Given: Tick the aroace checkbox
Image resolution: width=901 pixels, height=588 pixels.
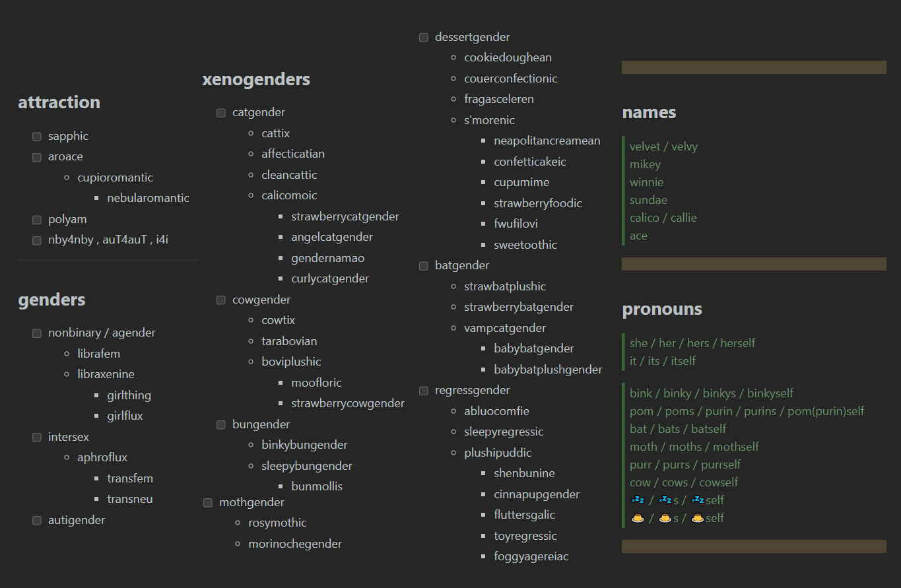Looking at the screenshot, I should (37, 157).
